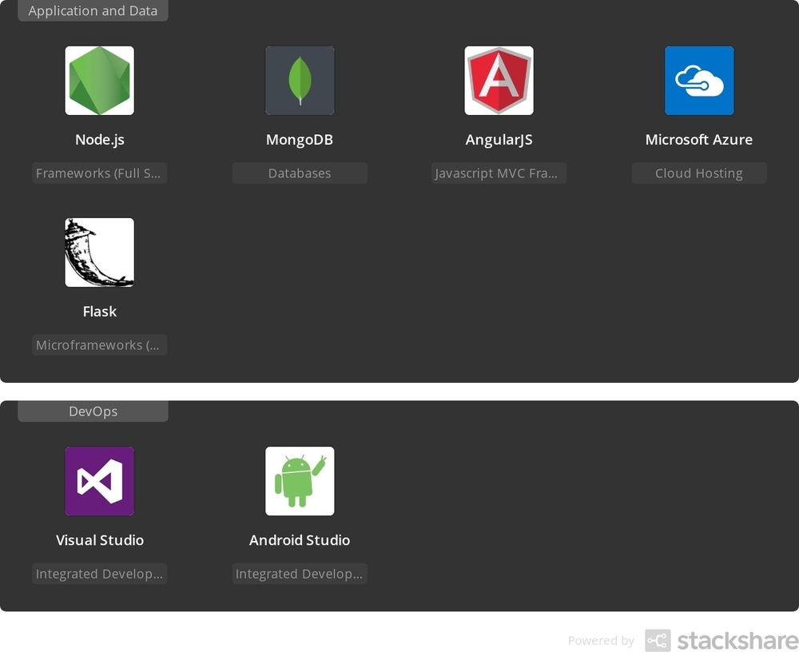
Task: Open the AngularJS shield logo
Action: [x=499, y=80]
